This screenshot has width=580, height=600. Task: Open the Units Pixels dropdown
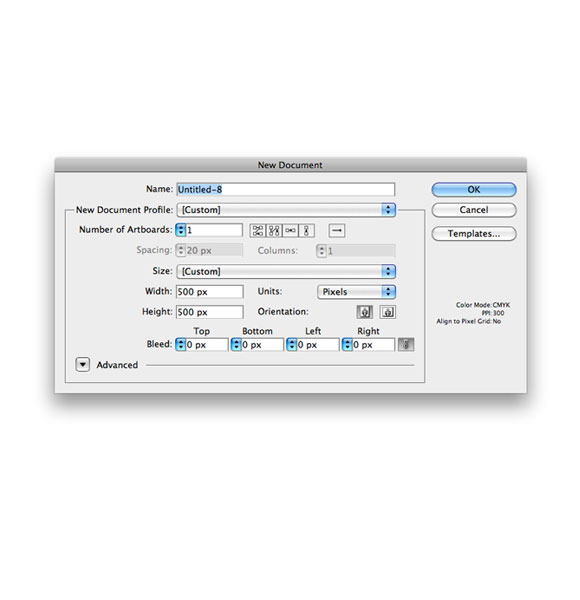click(356, 292)
